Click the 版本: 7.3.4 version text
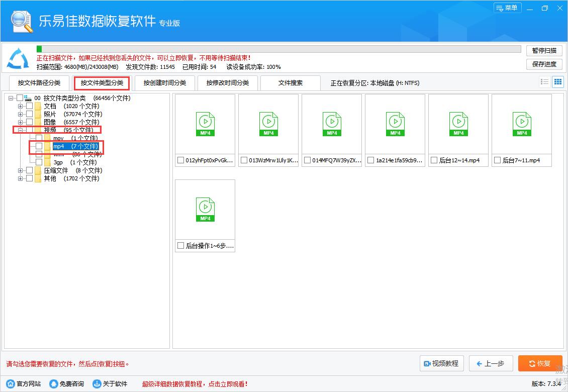 pyautogui.click(x=546, y=383)
